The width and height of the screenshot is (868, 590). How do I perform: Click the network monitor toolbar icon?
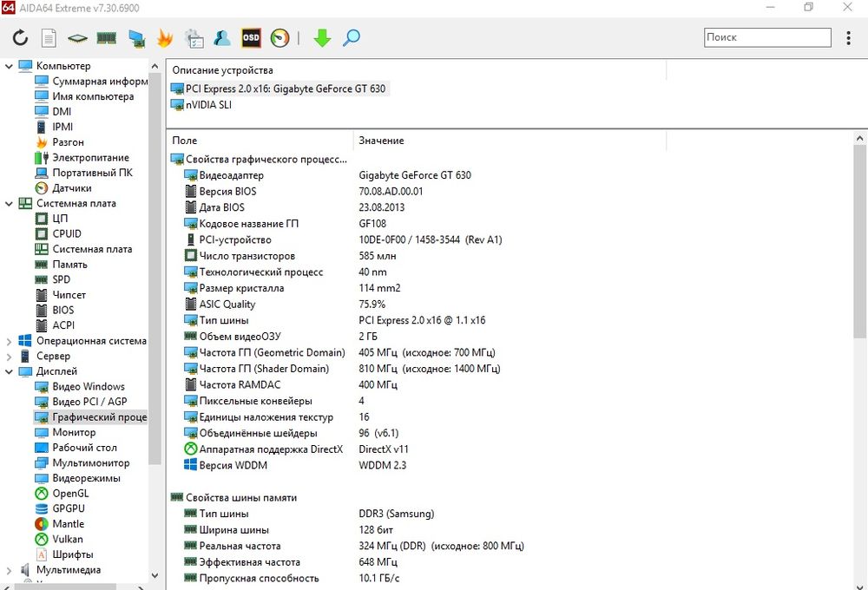tap(136, 38)
